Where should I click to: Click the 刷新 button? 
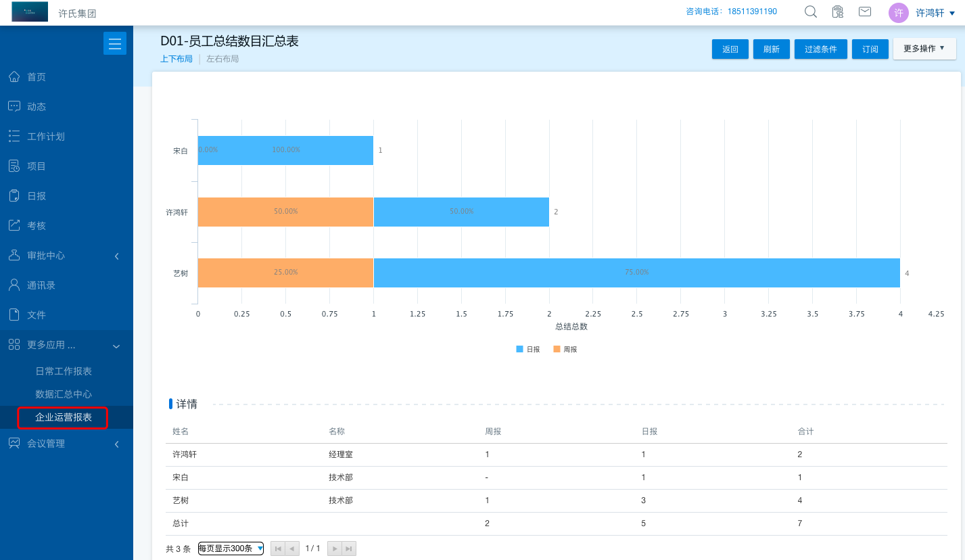click(x=772, y=49)
